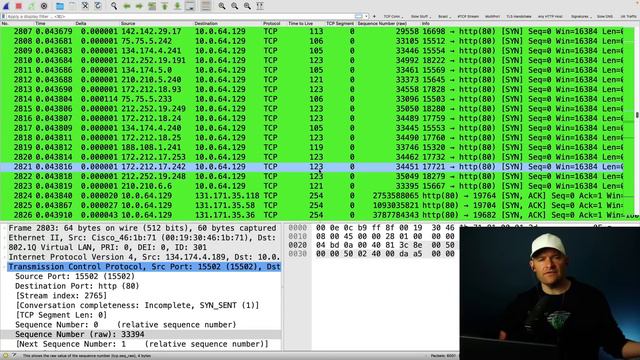Click the display filter bookmark icon
Image resolution: width=640 pixels, height=360 pixels.
tap(4, 16)
